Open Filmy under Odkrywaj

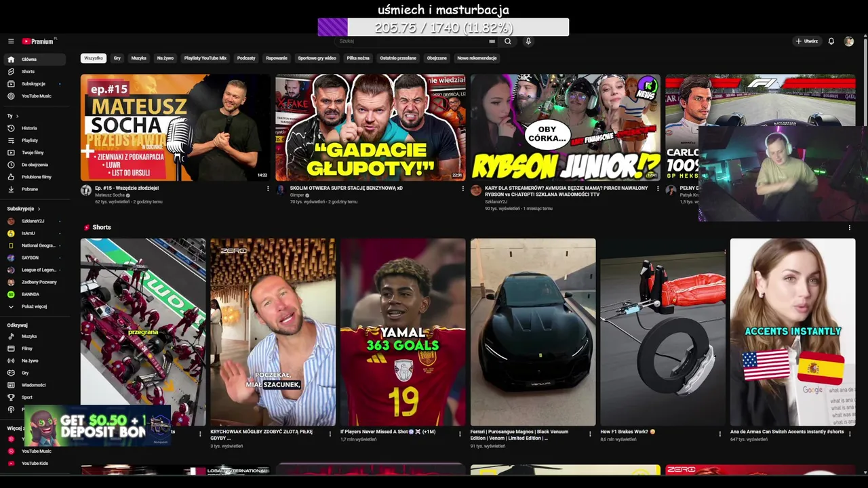(35, 348)
